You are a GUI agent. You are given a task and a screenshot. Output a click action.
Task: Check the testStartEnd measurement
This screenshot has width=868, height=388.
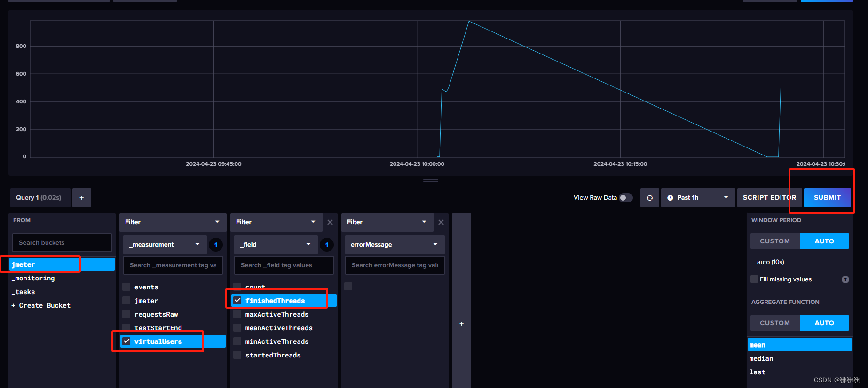coord(126,328)
